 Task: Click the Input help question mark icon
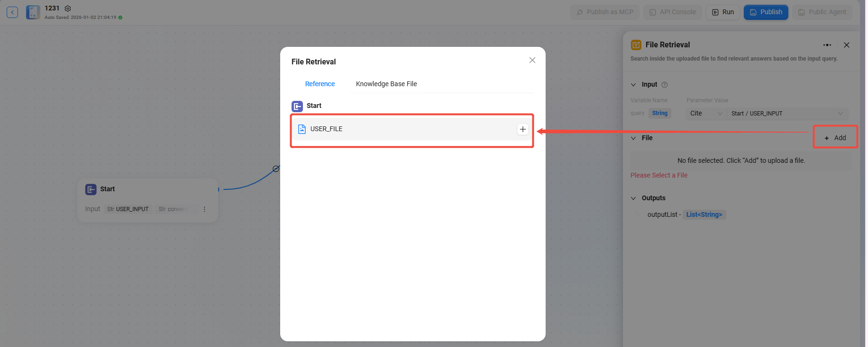(664, 85)
